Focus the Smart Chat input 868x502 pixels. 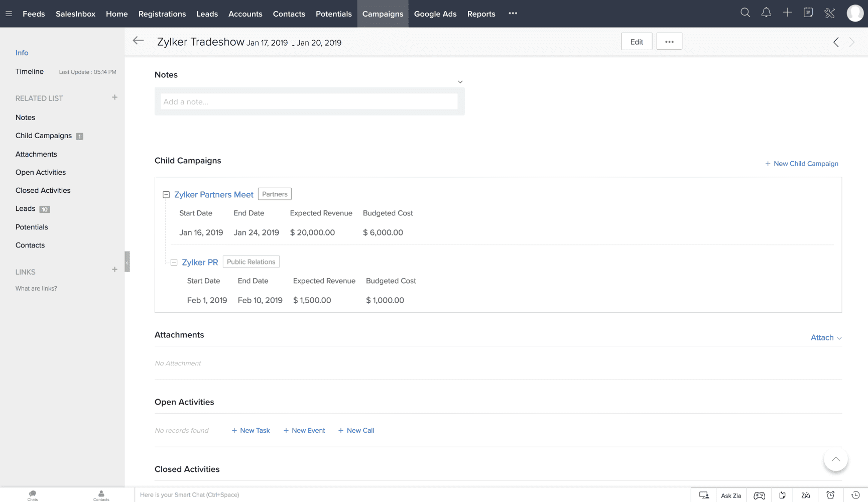413,495
